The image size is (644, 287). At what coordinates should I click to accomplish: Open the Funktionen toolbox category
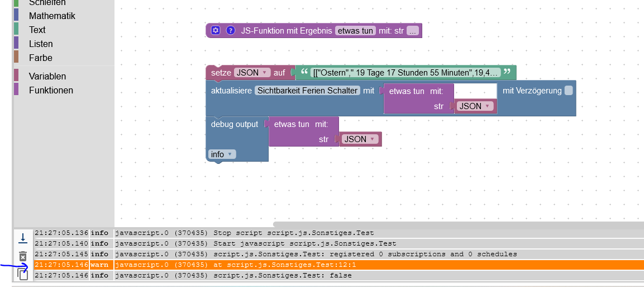51,91
